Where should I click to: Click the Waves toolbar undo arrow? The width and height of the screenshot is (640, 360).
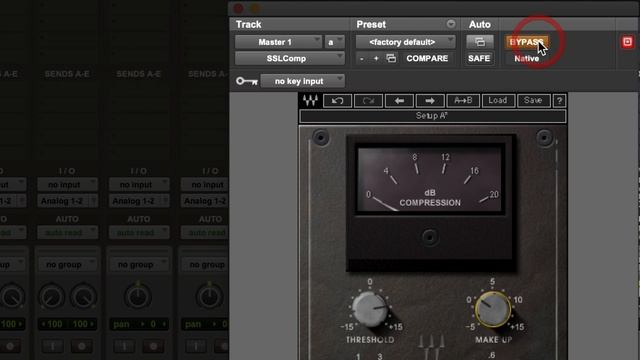click(x=337, y=101)
